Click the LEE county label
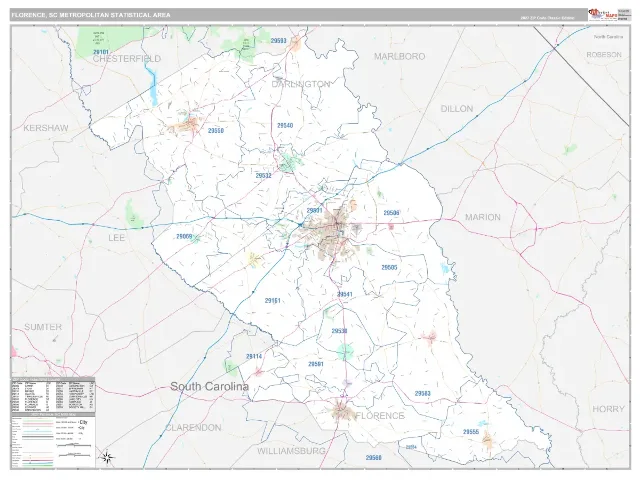The width and height of the screenshot is (640, 480). 116,238
